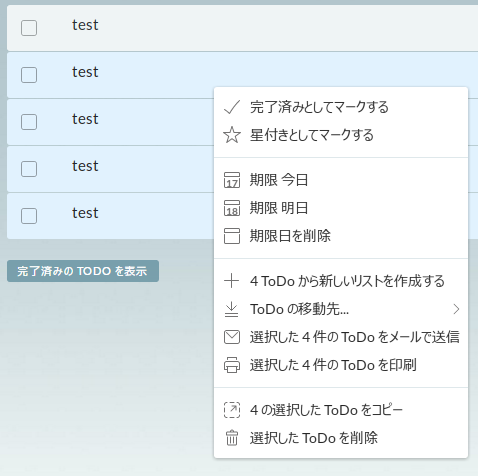Click the checkmark icon for 完了済みとしてマークする

pyautogui.click(x=232, y=107)
